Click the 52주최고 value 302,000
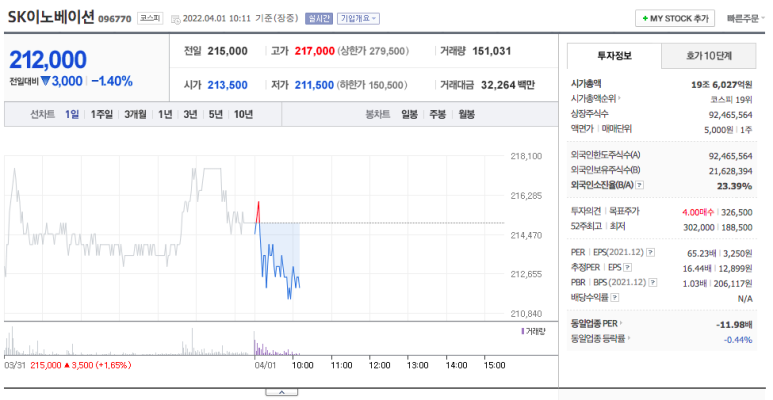The height and width of the screenshot is (400, 773). coord(699,227)
